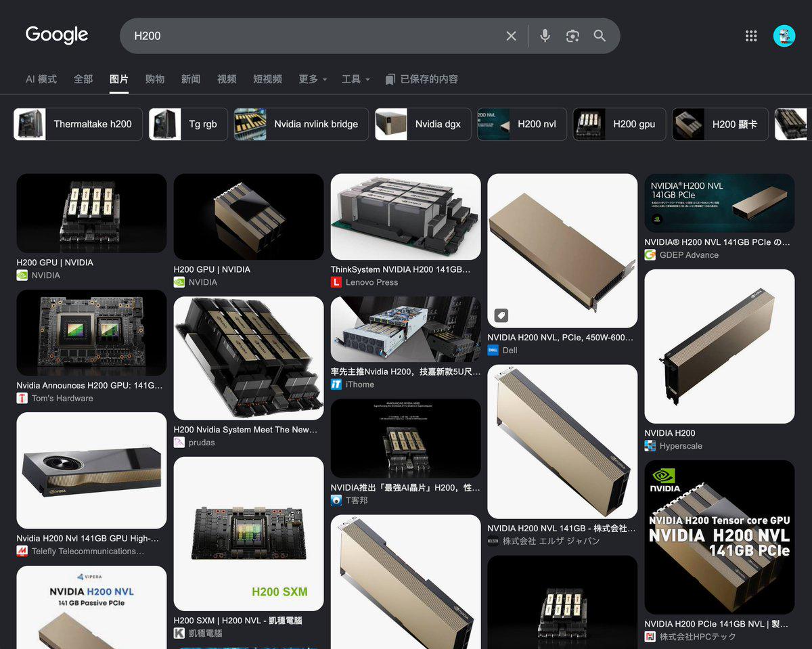Select the H200 gpu suggestion chip
The image size is (812, 649).
(619, 124)
